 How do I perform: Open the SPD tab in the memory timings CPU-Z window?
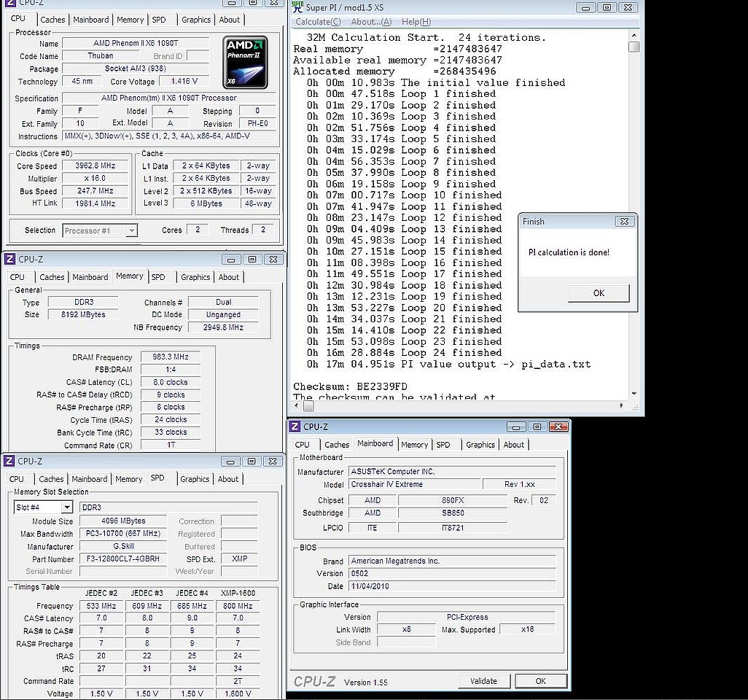point(158,277)
